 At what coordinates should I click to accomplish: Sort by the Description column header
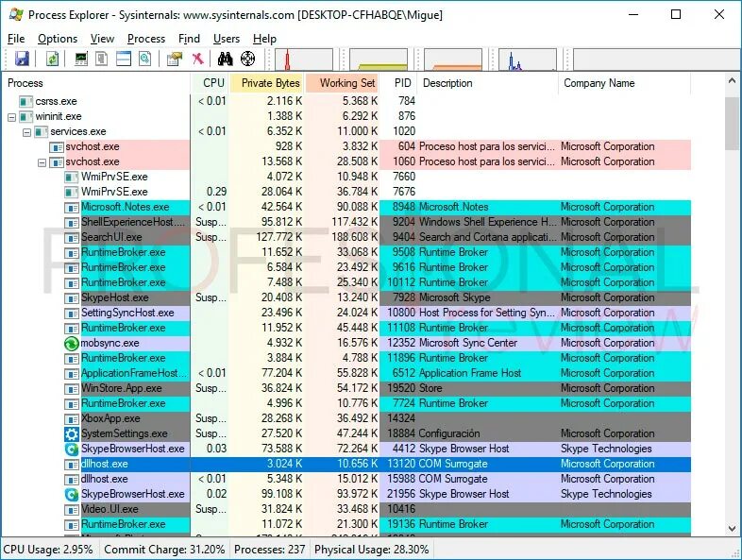pyautogui.click(x=488, y=83)
